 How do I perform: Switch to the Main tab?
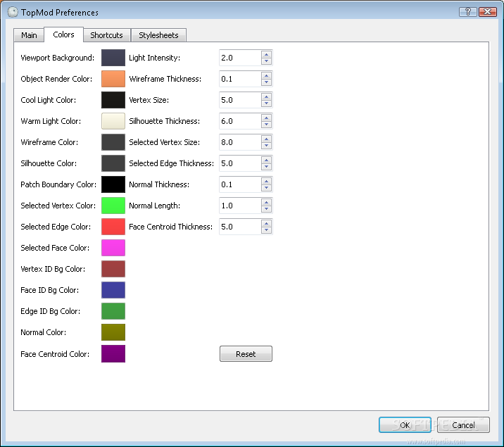pos(29,35)
